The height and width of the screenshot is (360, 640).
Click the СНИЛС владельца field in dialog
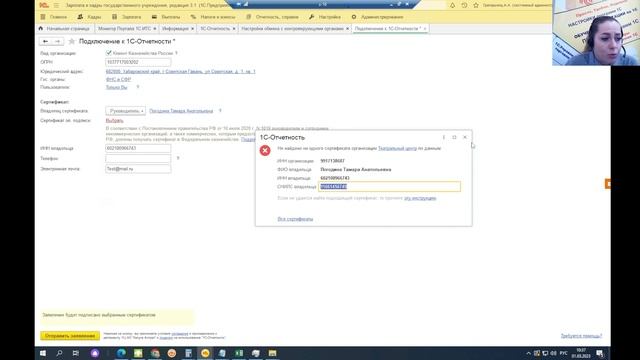click(389, 187)
